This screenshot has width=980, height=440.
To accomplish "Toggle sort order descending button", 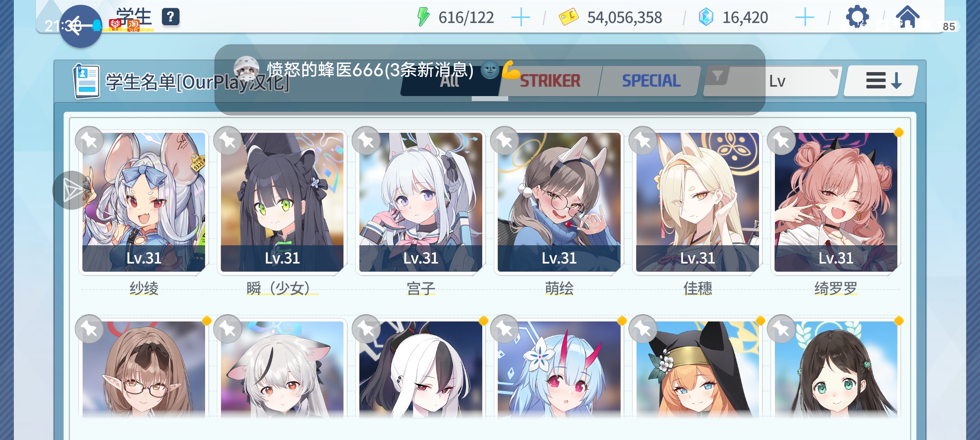I will [x=881, y=81].
